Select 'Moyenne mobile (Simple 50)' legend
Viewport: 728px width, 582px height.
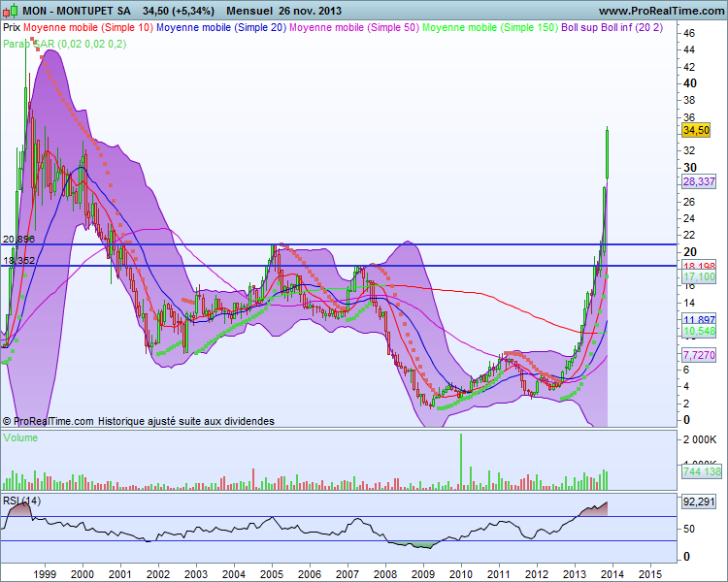click(354, 27)
